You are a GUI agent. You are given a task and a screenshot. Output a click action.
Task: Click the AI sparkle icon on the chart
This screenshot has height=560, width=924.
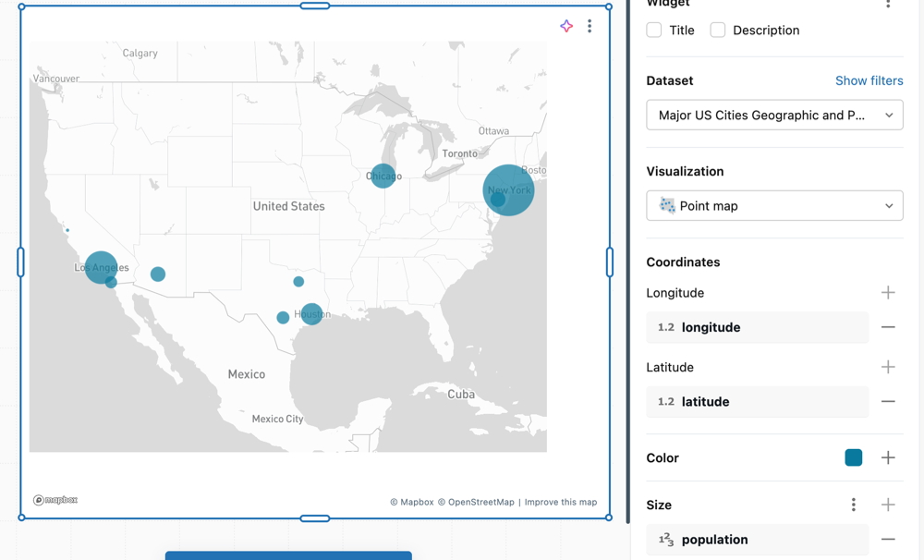click(566, 26)
